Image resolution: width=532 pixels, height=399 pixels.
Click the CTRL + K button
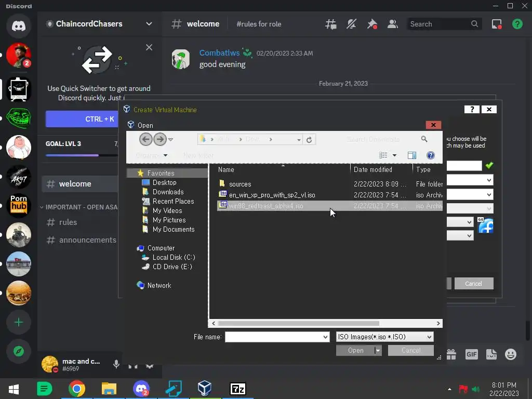[82, 119]
